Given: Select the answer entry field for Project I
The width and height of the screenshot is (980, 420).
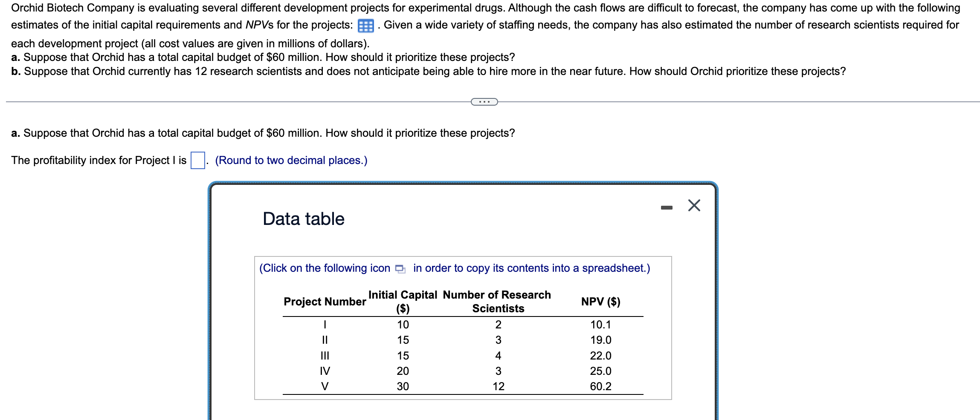Looking at the screenshot, I should [198, 160].
